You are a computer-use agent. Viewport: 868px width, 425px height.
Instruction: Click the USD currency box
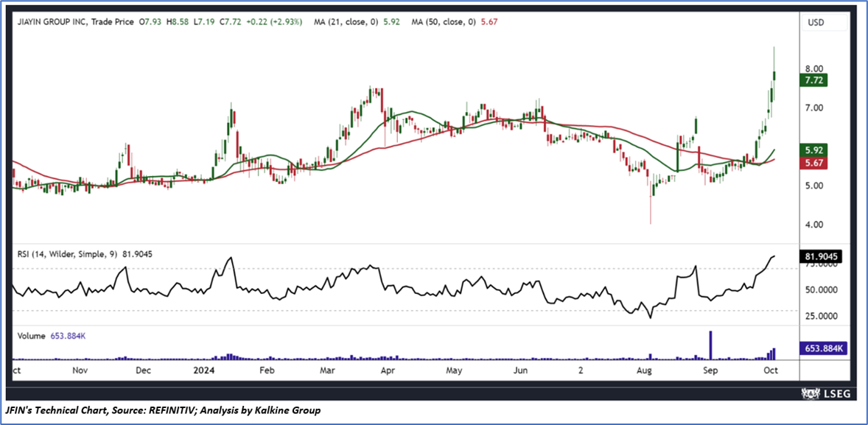[x=825, y=22]
